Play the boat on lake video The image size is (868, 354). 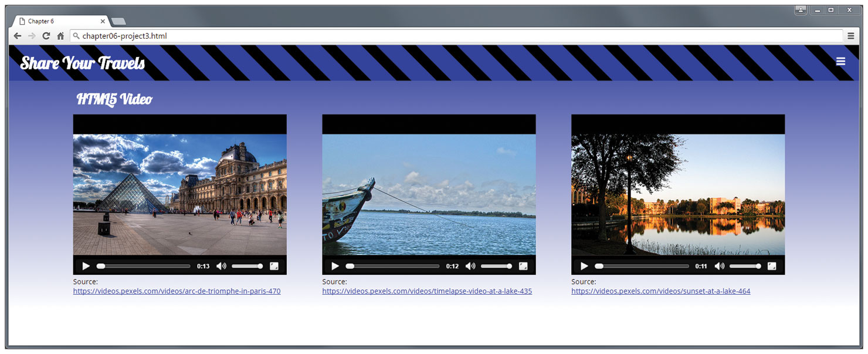(335, 266)
